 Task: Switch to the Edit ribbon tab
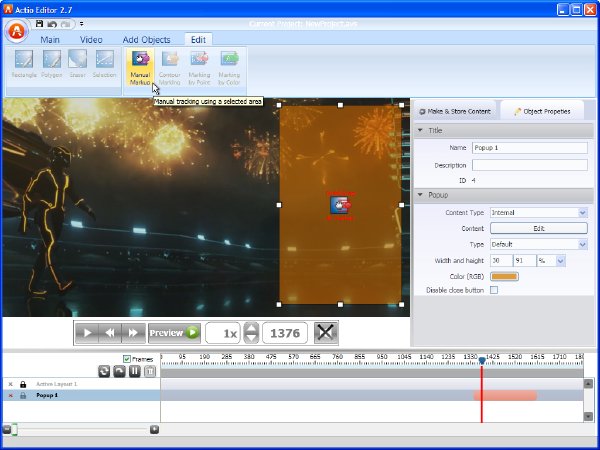[x=198, y=40]
